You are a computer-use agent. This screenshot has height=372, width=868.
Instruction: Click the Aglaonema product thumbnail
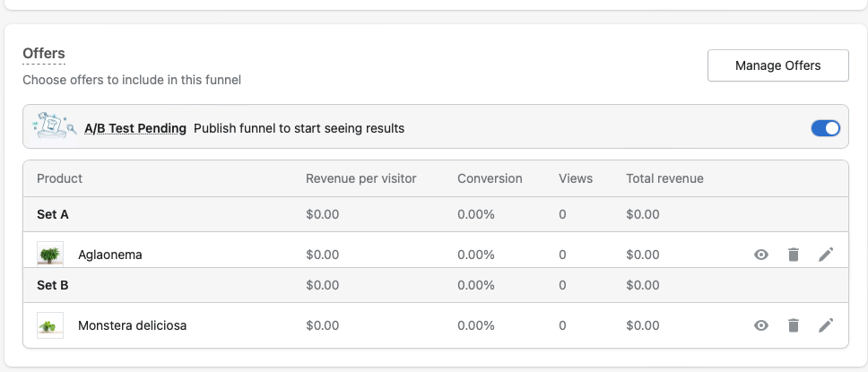tap(50, 254)
